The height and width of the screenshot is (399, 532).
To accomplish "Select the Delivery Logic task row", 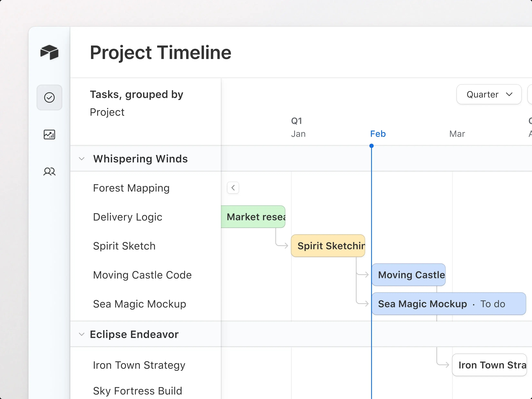I will [146, 217].
